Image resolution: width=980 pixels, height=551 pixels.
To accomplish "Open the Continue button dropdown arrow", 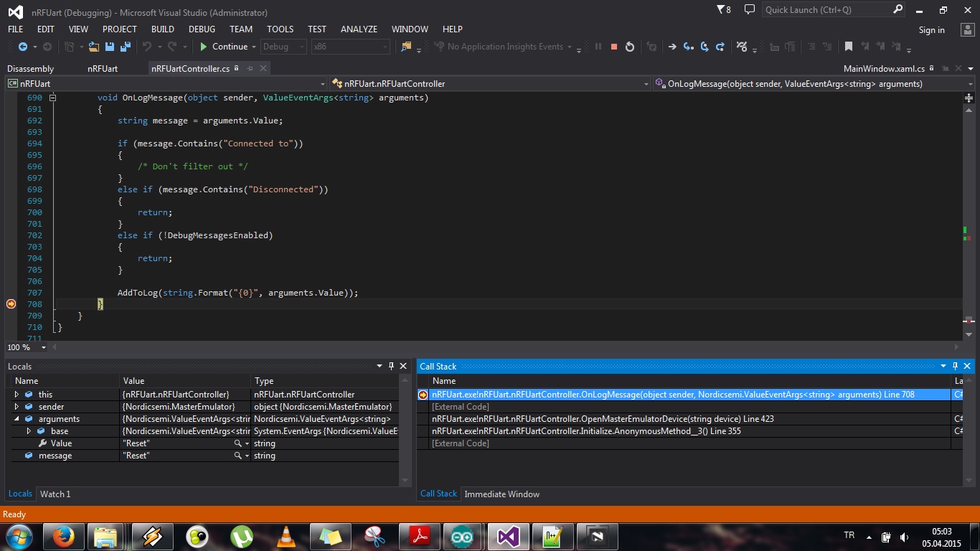I will pyautogui.click(x=254, y=47).
